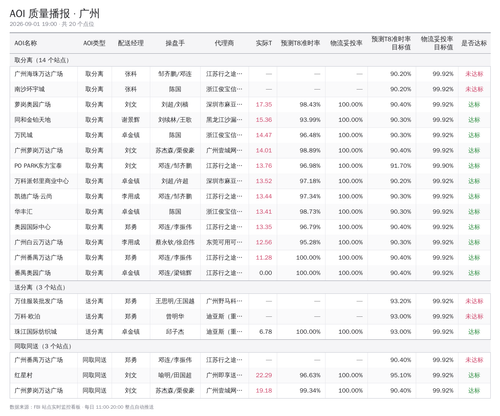Click the '配送经理' column header
The width and height of the screenshot is (500, 416).
(x=131, y=43)
